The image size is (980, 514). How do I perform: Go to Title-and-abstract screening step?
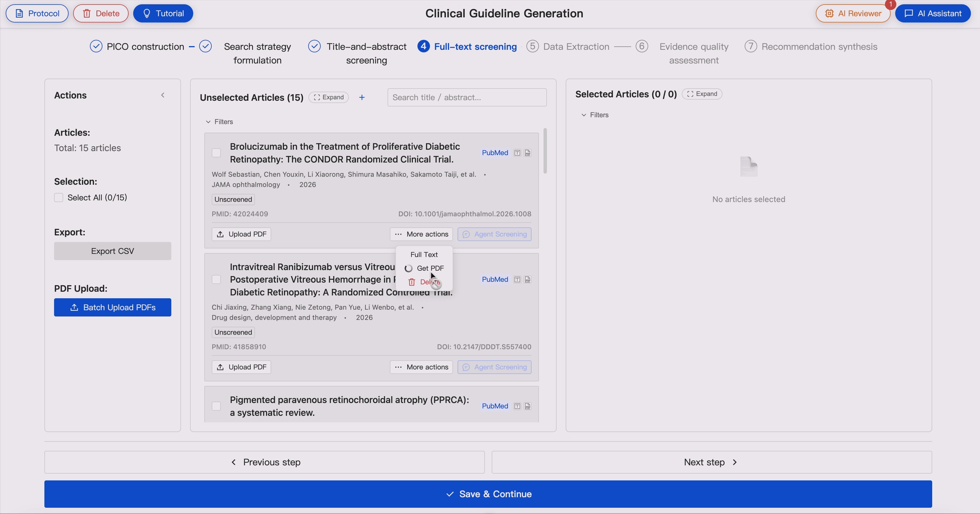tap(358, 53)
